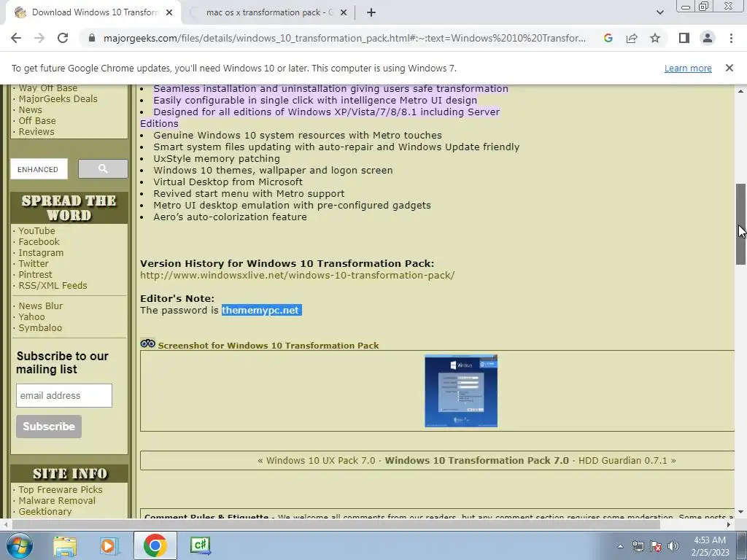Expand the tab search dropdown arrow
The width and height of the screenshot is (747, 560).
659,12
